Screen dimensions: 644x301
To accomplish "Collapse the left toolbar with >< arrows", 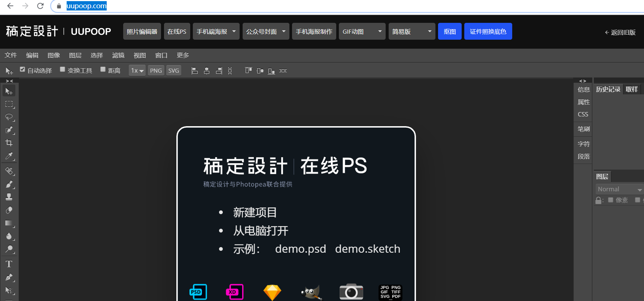I will pyautogui.click(x=9, y=81).
